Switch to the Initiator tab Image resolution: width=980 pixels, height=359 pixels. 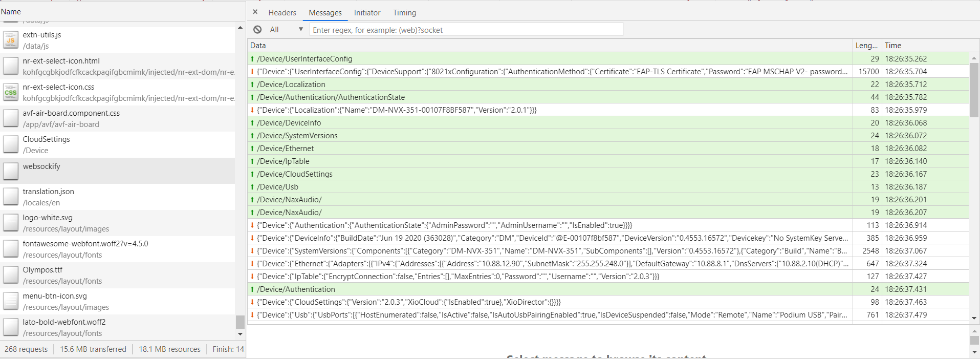pos(367,13)
